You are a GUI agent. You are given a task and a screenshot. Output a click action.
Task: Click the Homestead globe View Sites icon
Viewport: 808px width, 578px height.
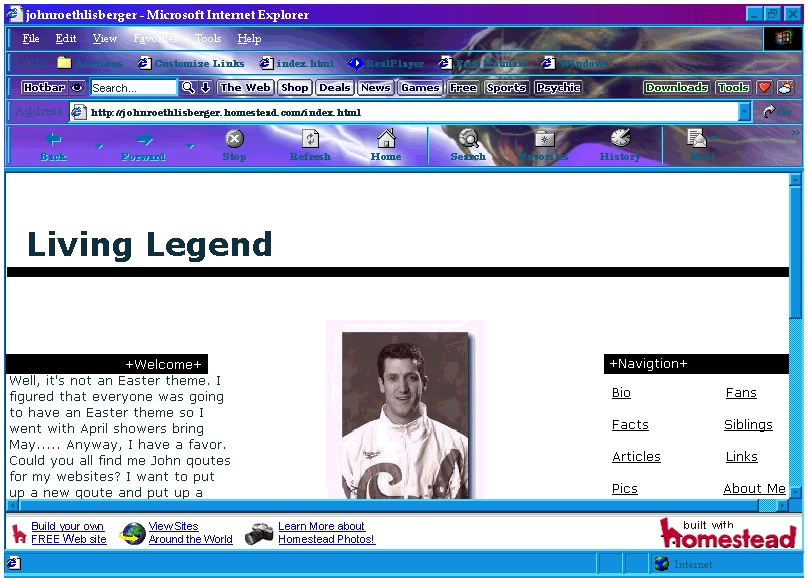(x=133, y=533)
